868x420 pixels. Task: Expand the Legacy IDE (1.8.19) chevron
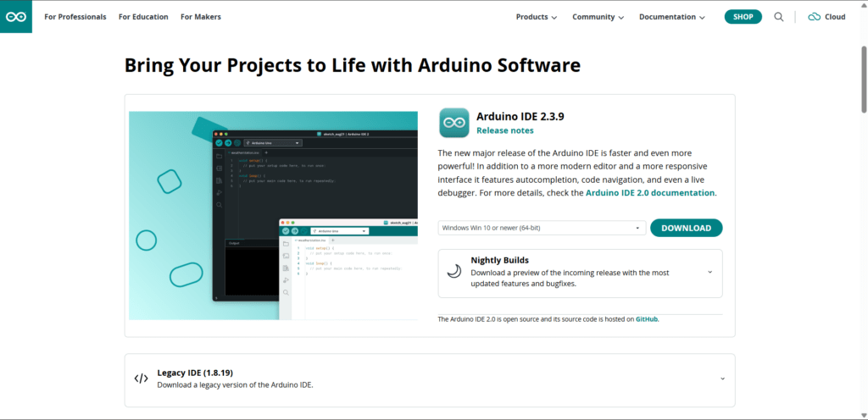tap(722, 379)
